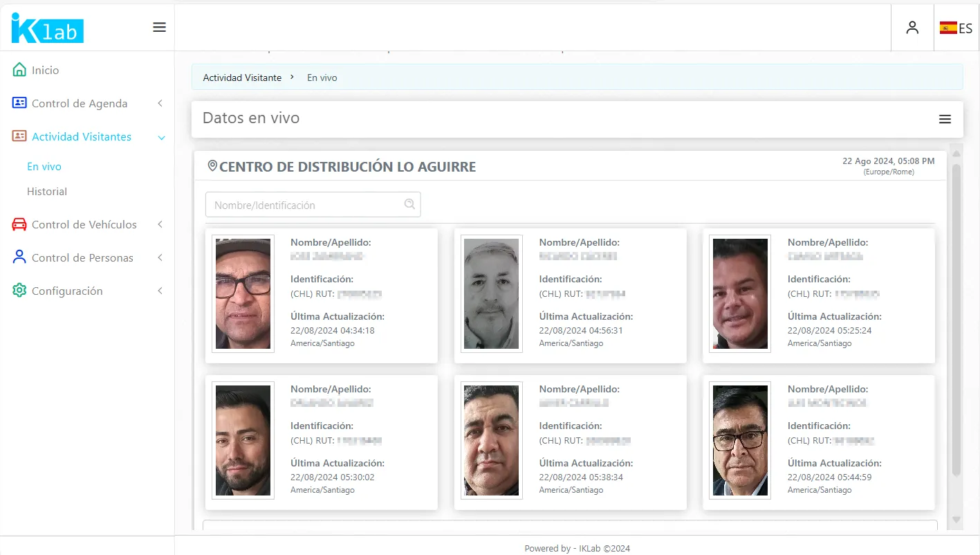Click timestamp 22/08/2024 05:38:34

(x=581, y=477)
